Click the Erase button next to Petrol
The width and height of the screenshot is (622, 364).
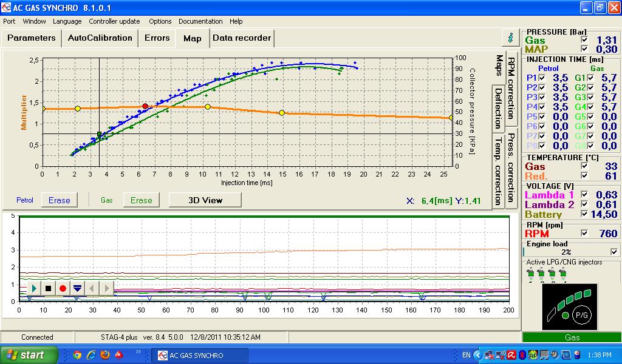(59, 200)
